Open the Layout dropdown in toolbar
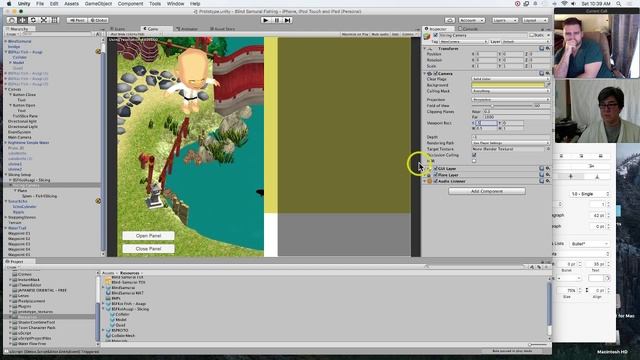The width and height of the screenshot is (640, 360). click(535, 20)
